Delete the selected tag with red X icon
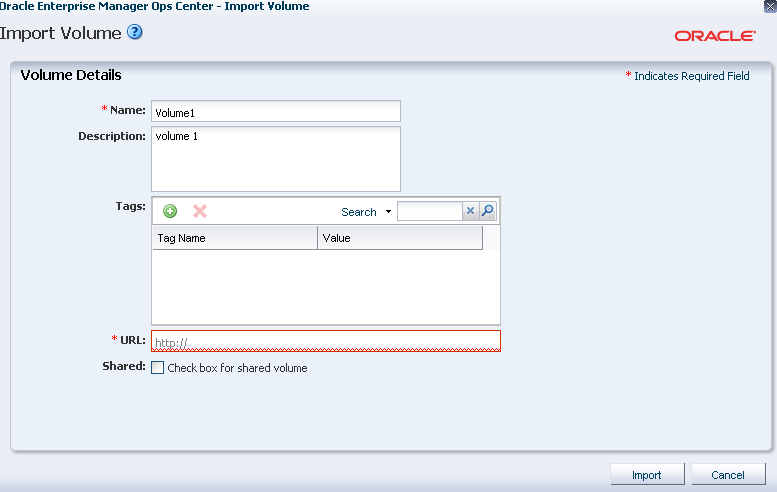The height and width of the screenshot is (492, 777). coord(200,211)
